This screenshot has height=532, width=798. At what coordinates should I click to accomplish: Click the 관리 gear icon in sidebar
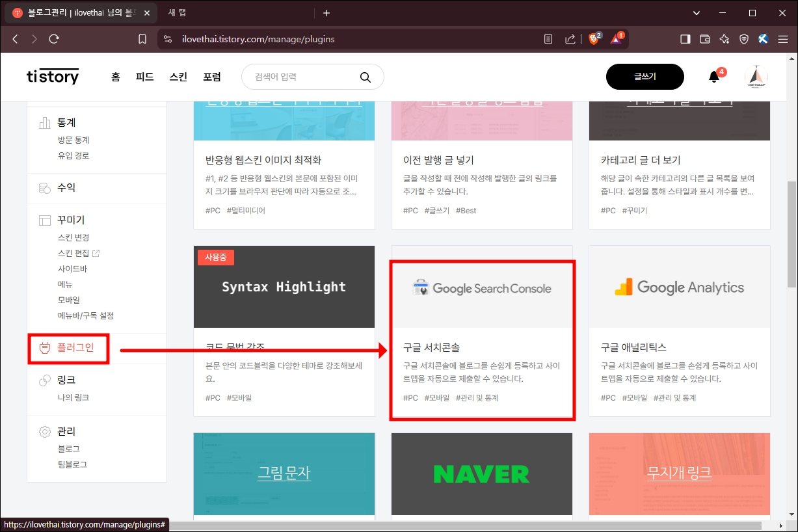45,432
